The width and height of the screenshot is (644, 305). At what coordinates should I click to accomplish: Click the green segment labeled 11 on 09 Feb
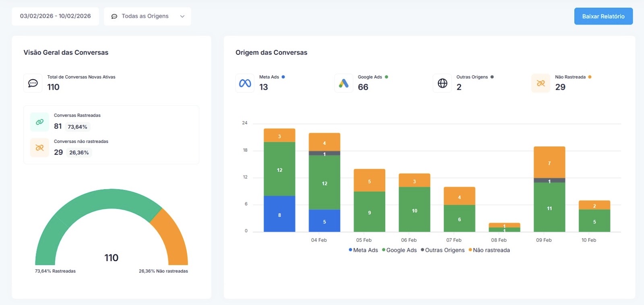click(549, 207)
